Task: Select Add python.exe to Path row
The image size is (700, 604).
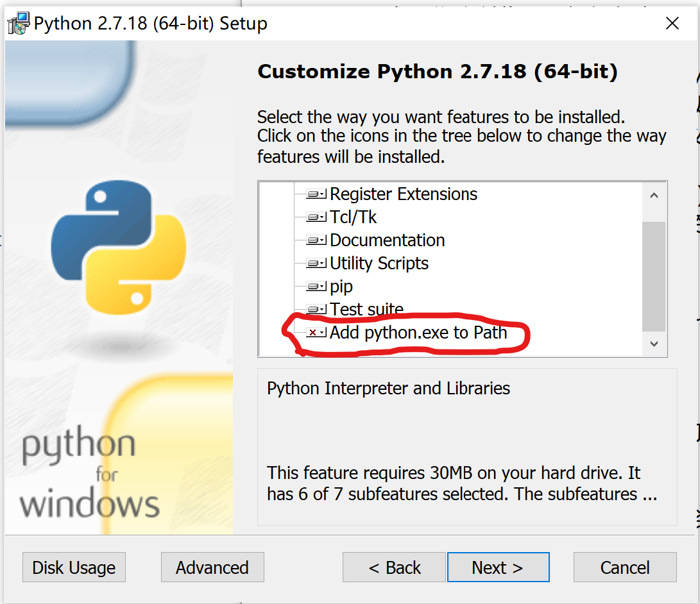Action: (x=418, y=332)
